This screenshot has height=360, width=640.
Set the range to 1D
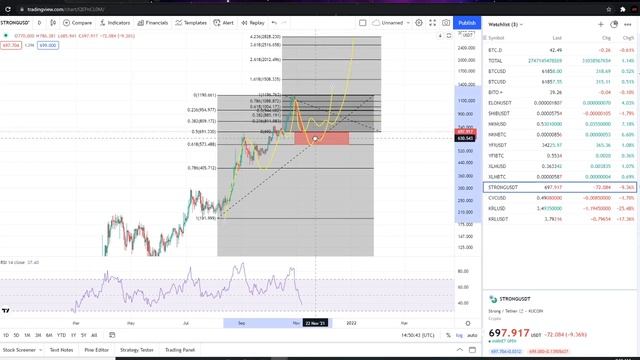6,335
